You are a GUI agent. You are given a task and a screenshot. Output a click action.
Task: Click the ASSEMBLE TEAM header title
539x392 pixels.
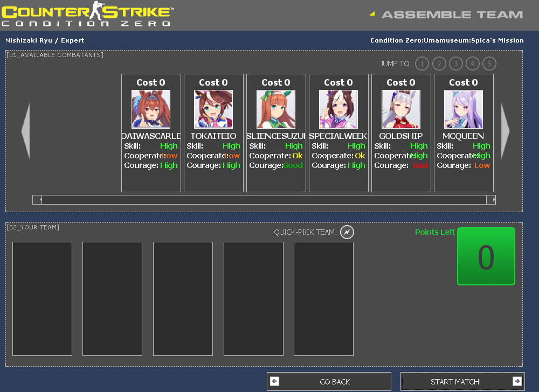coord(452,15)
